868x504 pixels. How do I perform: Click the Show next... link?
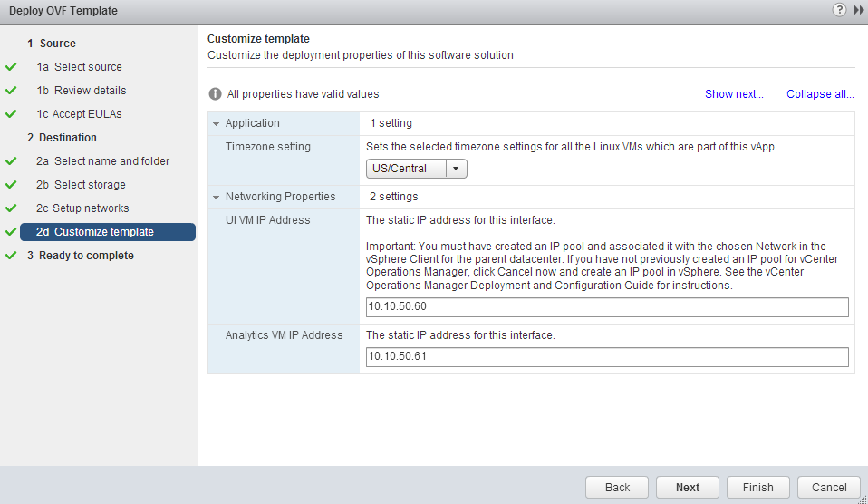[x=734, y=94]
